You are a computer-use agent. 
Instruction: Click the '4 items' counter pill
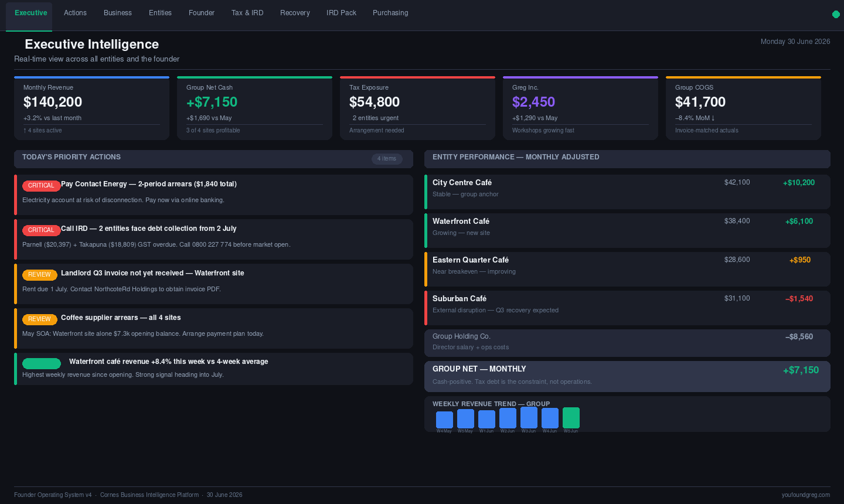pyautogui.click(x=387, y=159)
